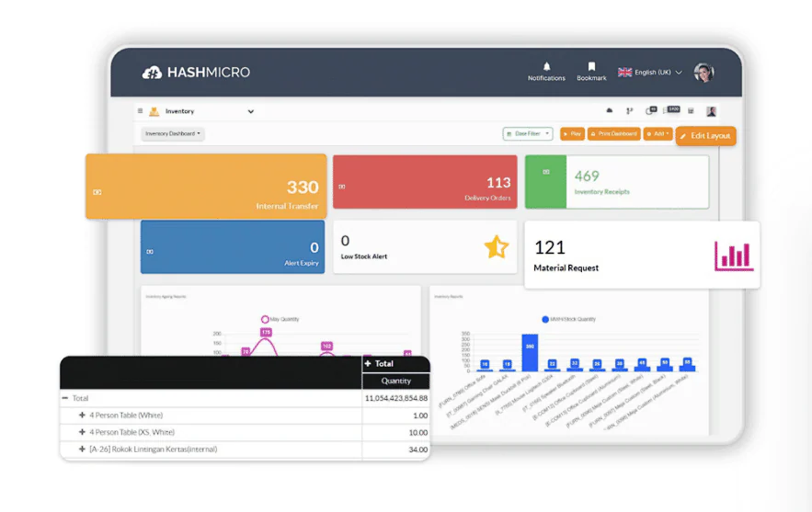The width and height of the screenshot is (812, 512).
Task: Click the Edit Layout button
Action: tap(705, 136)
